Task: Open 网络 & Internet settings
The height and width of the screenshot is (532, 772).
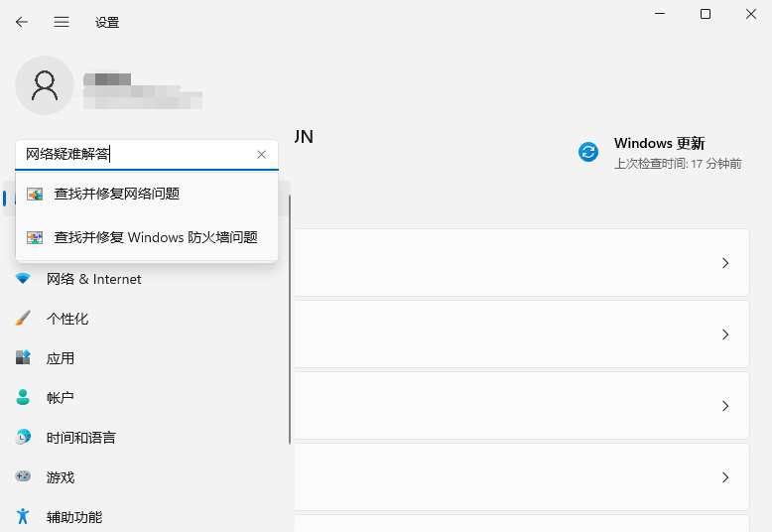Action: 93,280
